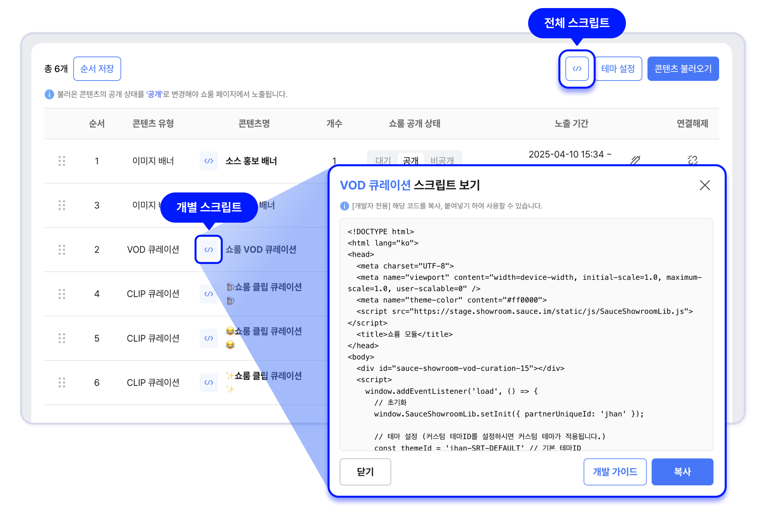Open script for 소스 홍보 배너 row

tap(208, 161)
